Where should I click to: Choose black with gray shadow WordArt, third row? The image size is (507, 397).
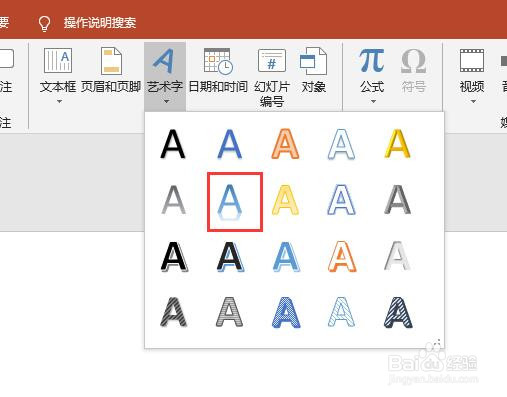(174, 256)
